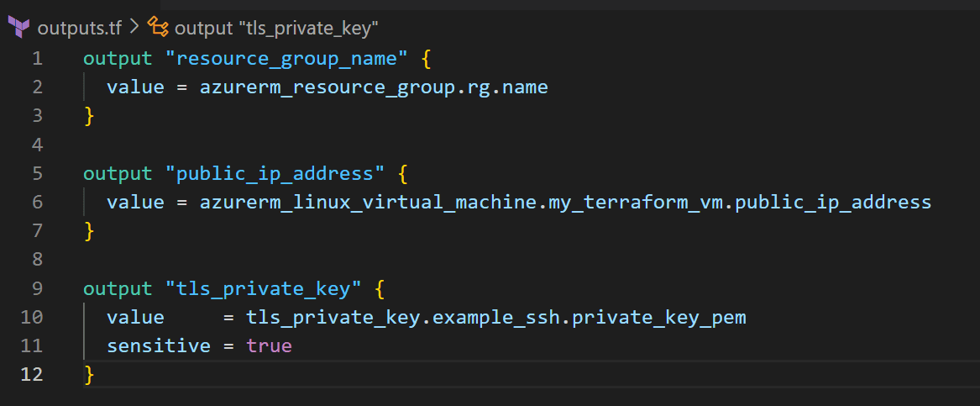This screenshot has height=406, width=980.
Task: Click the "resource_group_name" string
Action: coord(287,58)
